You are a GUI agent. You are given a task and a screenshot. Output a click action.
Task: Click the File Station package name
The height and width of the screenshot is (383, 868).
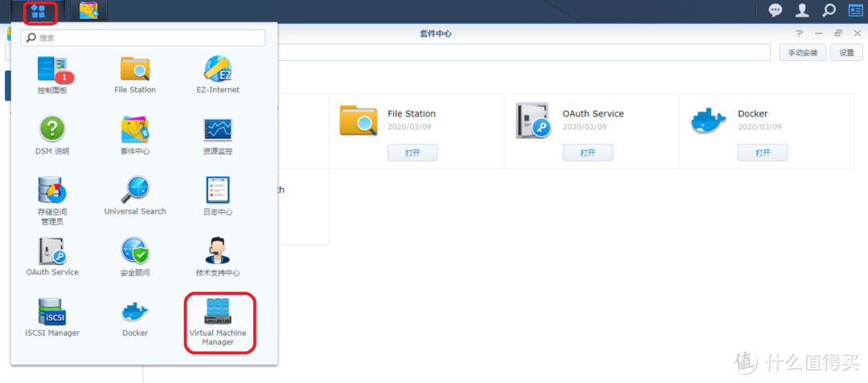[411, 113]
